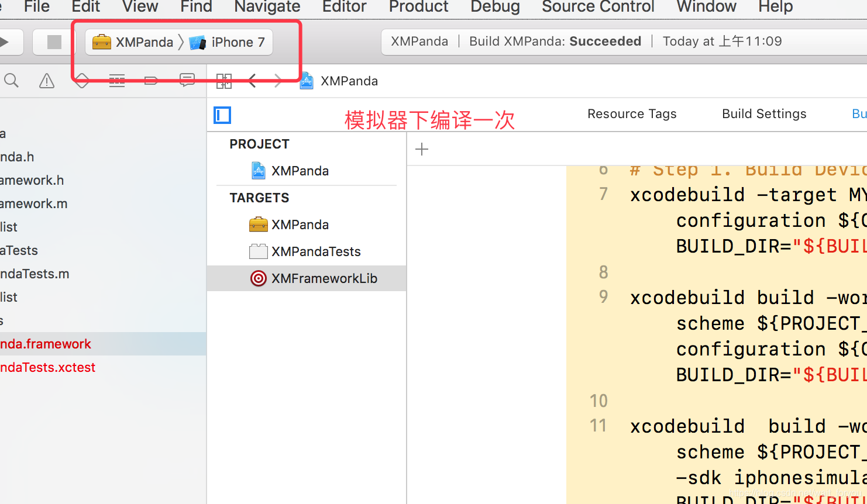This screenshot has width=867, height=504.
Task: Click the Build Succeeded status text
Action: click(x=555, y=42)
